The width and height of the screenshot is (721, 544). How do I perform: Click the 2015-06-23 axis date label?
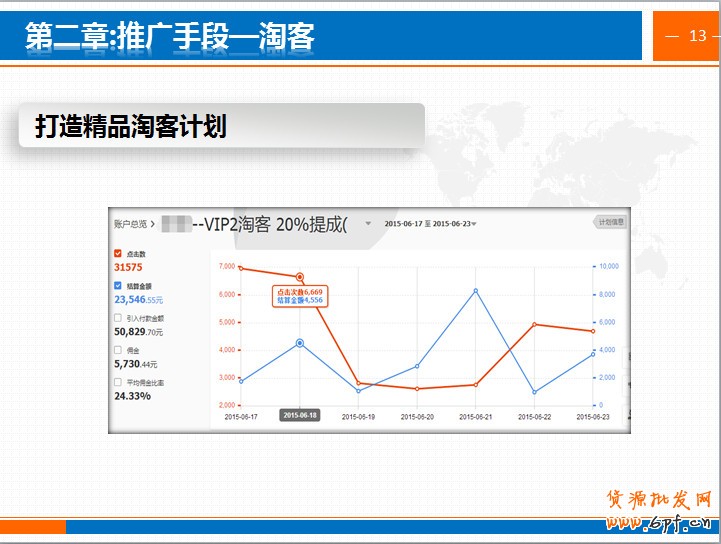(593, 415)
